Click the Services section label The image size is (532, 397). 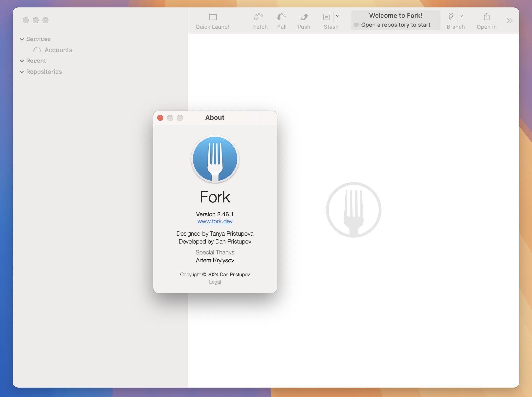click(x=38, y=39)
